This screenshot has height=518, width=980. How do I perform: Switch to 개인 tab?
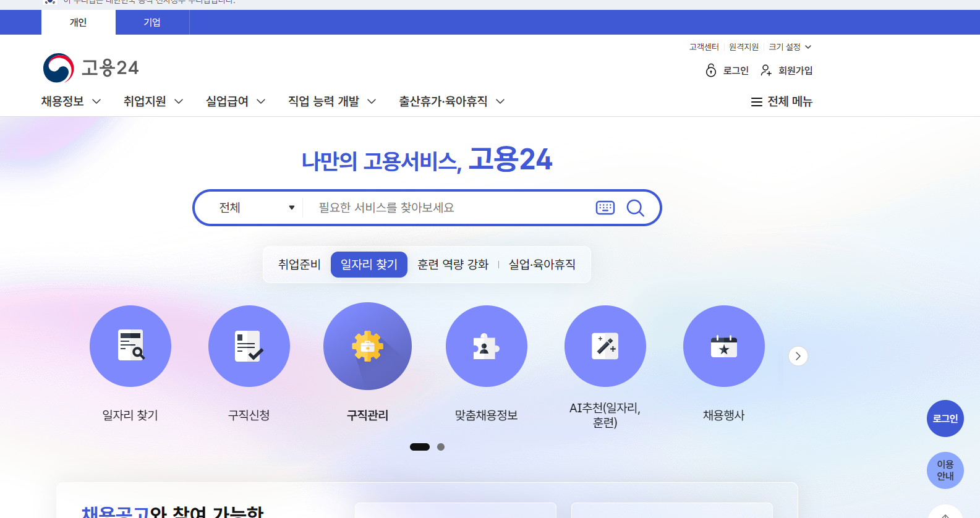[79, 22]
